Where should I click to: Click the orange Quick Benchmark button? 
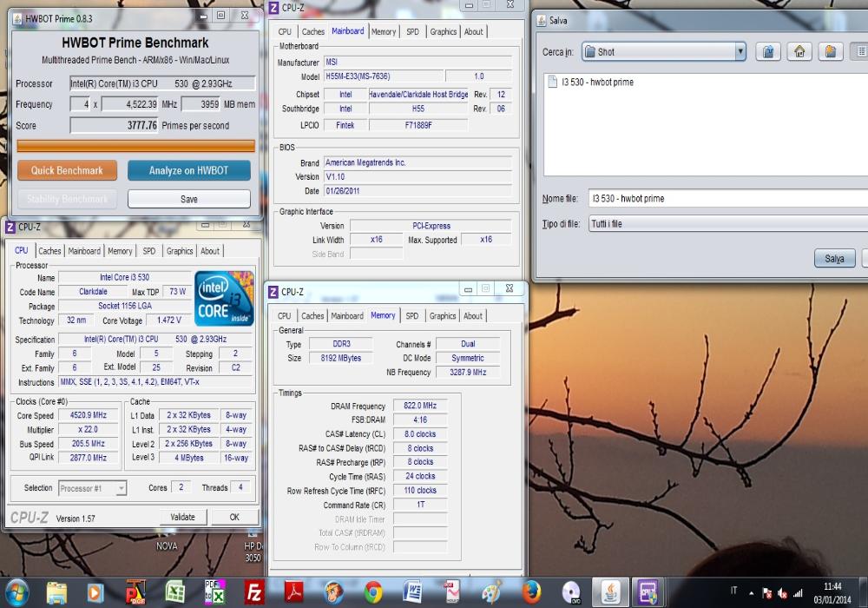[x=67, y=170]
